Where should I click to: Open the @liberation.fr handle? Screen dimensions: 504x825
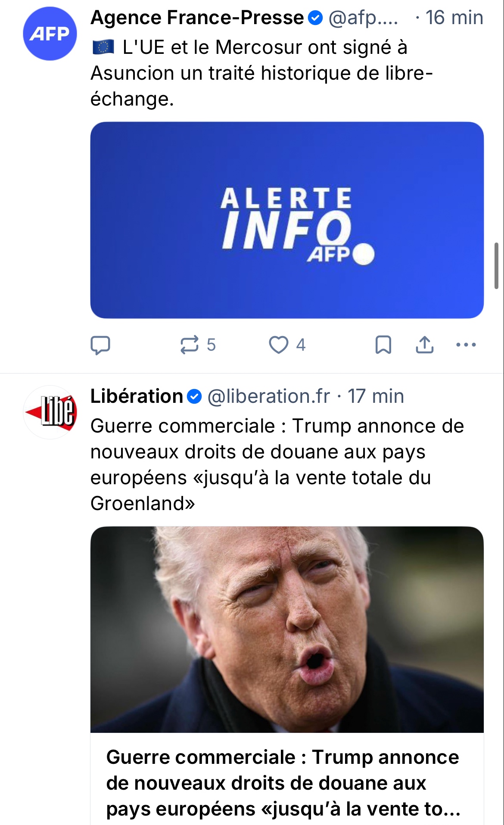269,396
